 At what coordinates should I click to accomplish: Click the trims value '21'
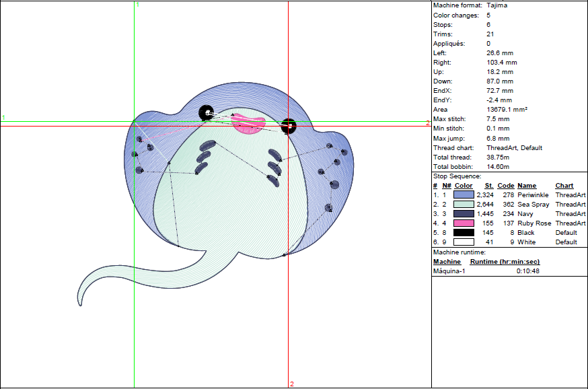pyautogui.click(x=490, y=34)
